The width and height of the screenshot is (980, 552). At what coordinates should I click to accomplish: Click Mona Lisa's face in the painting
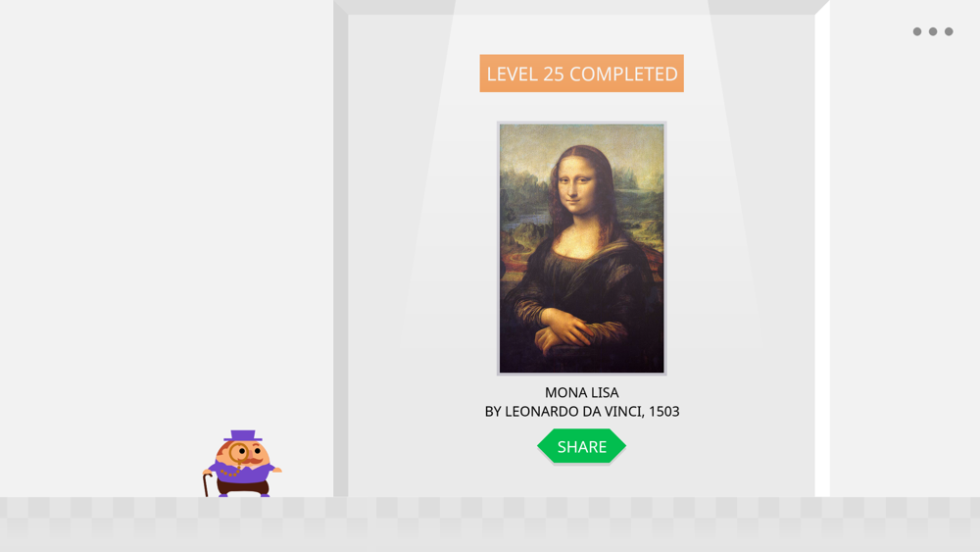click(578, 184)
